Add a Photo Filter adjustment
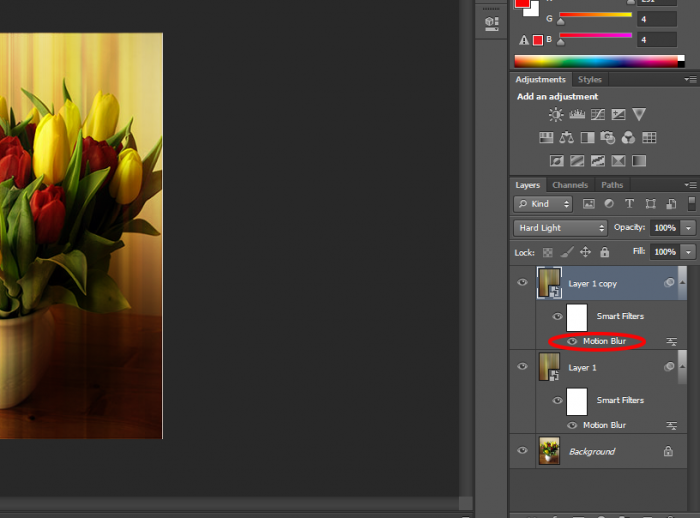Screen dimensions: 700x518 [608, 138]
